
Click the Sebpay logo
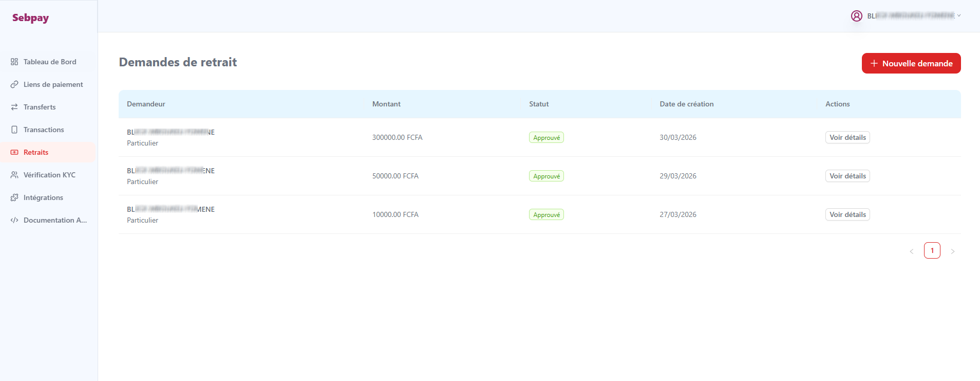click(x=31, y=18)
